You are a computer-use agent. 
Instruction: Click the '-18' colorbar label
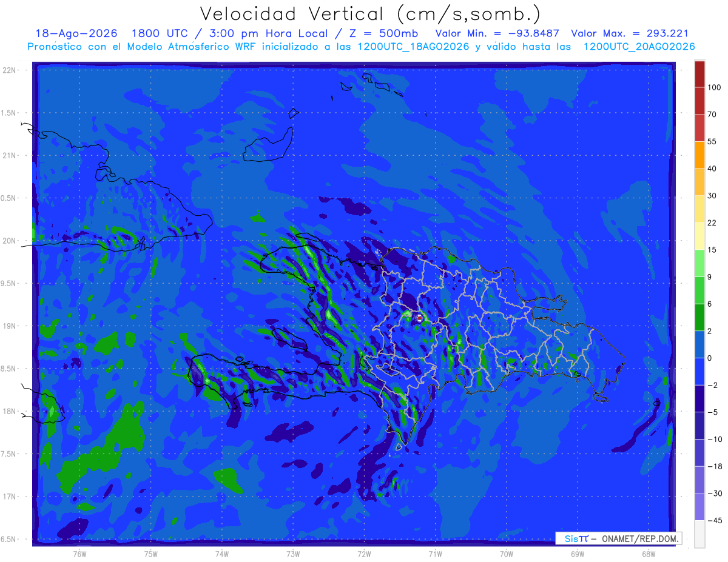click(715, 466)
